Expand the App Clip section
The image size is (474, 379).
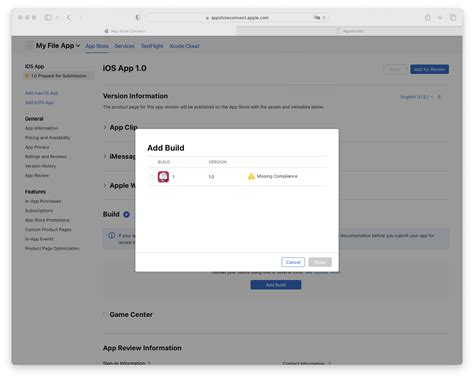(x=105, y=127)
